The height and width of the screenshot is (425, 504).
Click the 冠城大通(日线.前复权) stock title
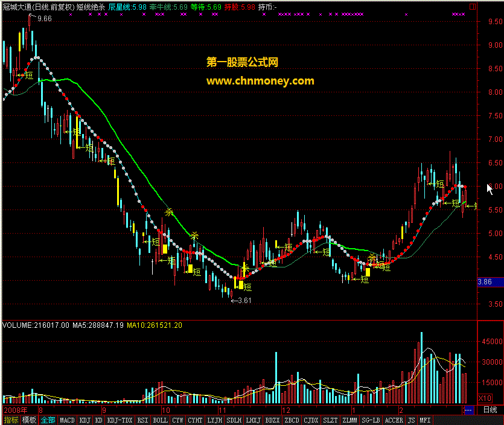(39, 7)
